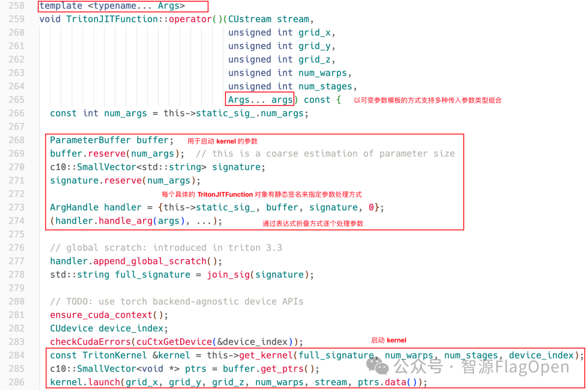
Task: Click 'cuCtxGetDevice' call on line 283
Action: coord(174,342)
